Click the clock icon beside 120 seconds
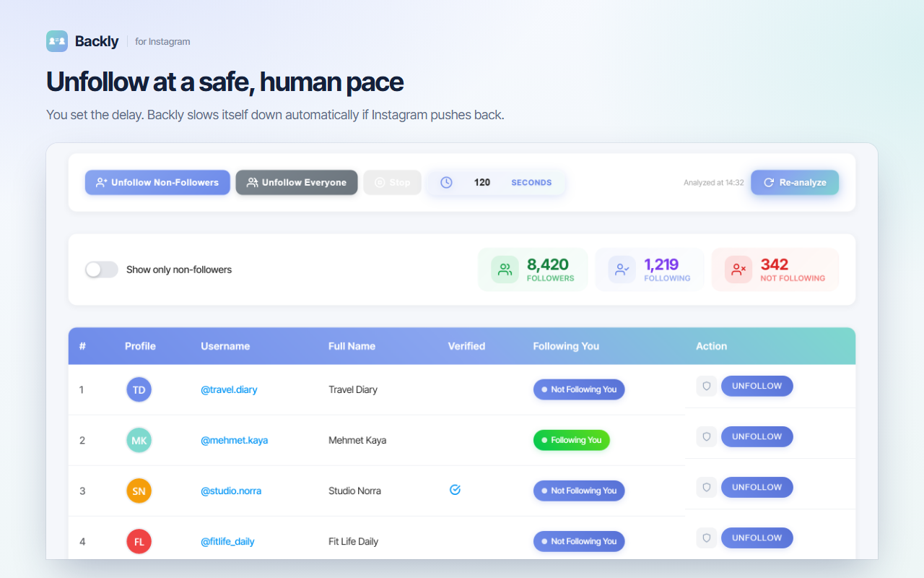The height and width of the screenshot is (578, 924). 446,183
